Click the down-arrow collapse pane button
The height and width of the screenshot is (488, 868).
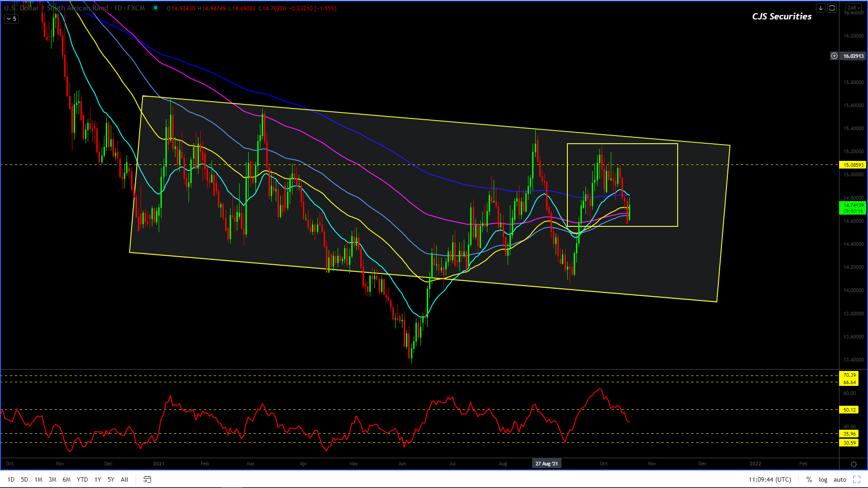pos(821,8)
